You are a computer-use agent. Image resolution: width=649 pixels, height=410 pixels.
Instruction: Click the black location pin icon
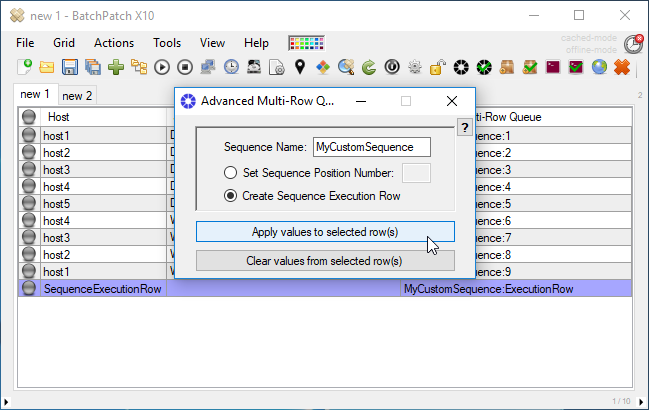pos(299,68)
